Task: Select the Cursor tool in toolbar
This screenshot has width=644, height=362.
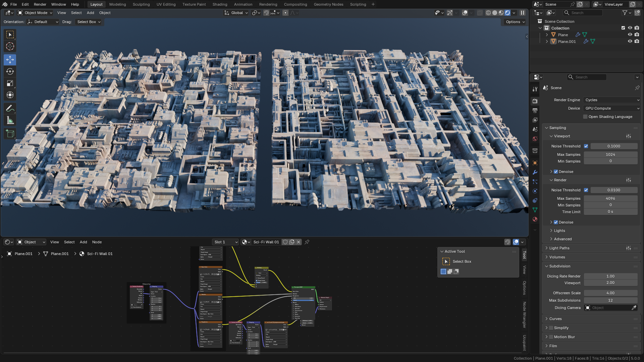Action: (x=10, y=47)
